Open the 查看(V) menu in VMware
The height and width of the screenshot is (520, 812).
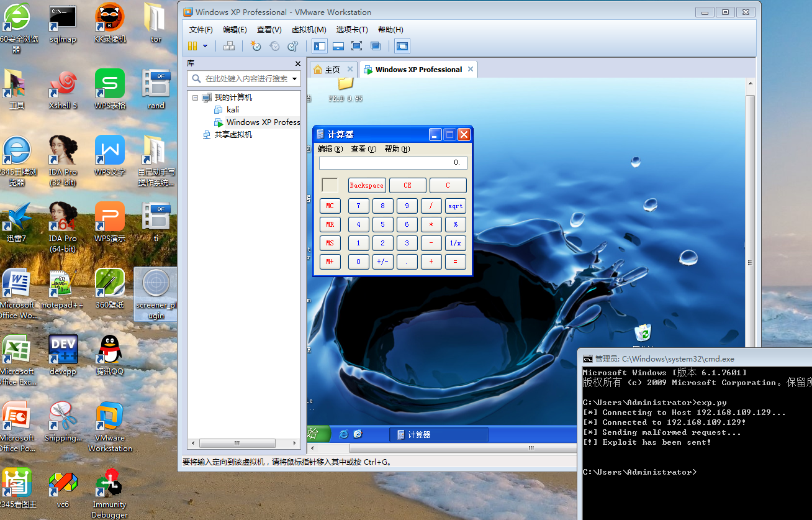point(269,30)
